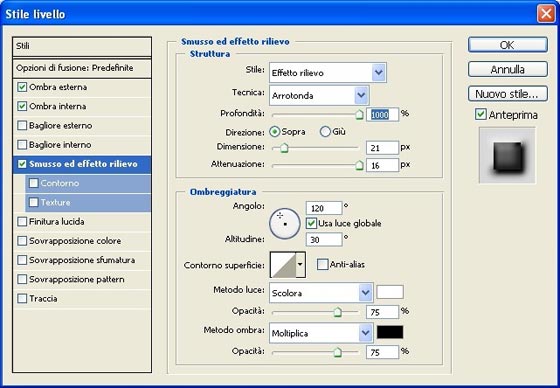This screenshot has width=560, height=388.
Task: Uncheck the Ombra esterna checkbox
Action: point(22,87)
